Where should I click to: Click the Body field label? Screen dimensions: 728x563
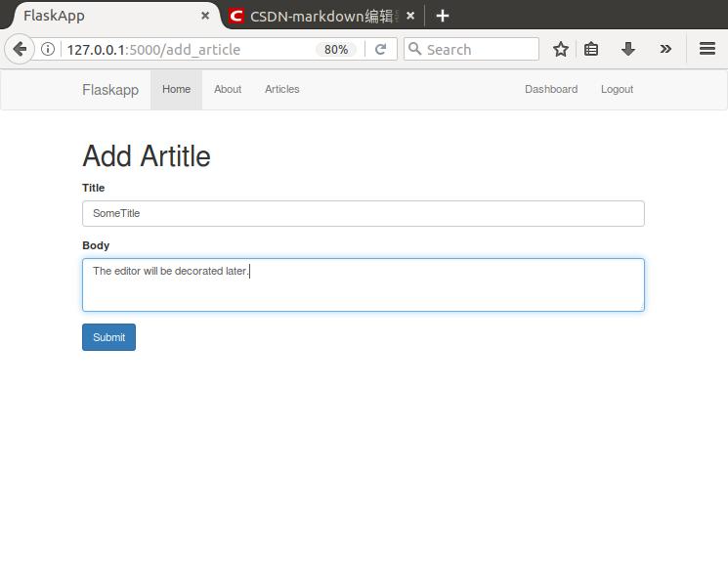(x=96, y=245)
